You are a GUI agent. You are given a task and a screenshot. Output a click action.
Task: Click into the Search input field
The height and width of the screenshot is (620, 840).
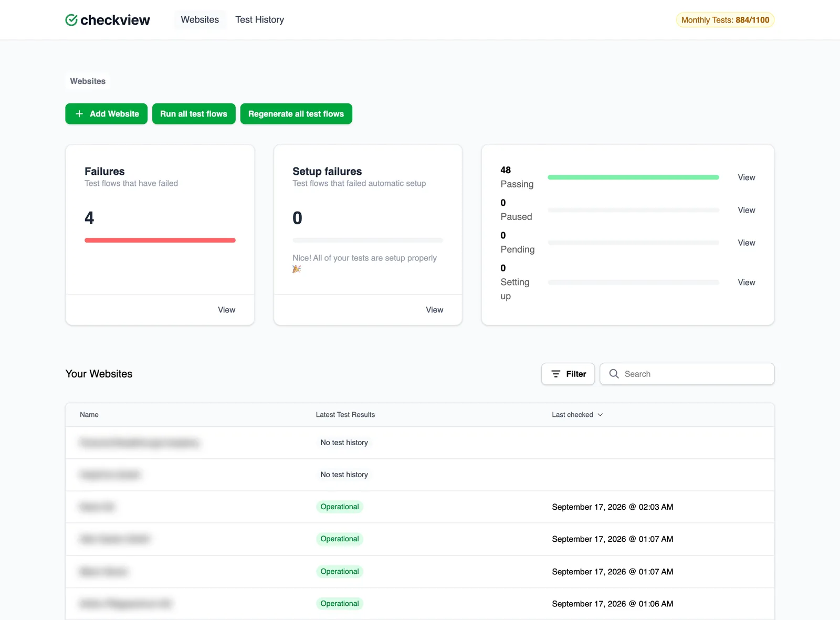(x=687, y=374)
